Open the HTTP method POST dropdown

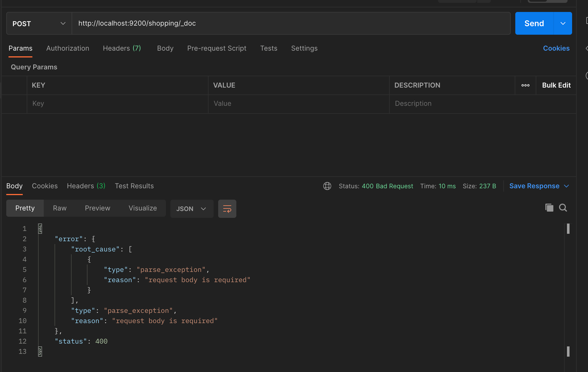click(x=39, y=23)
